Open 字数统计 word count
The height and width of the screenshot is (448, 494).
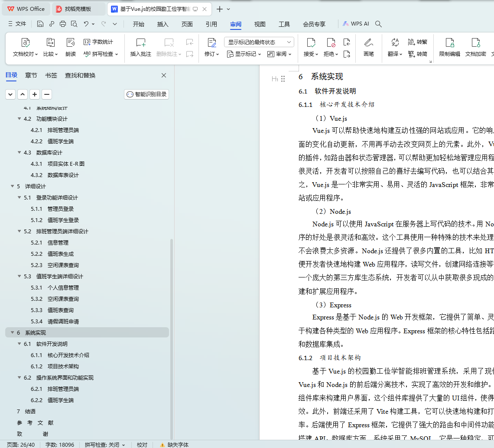[98, 42]
